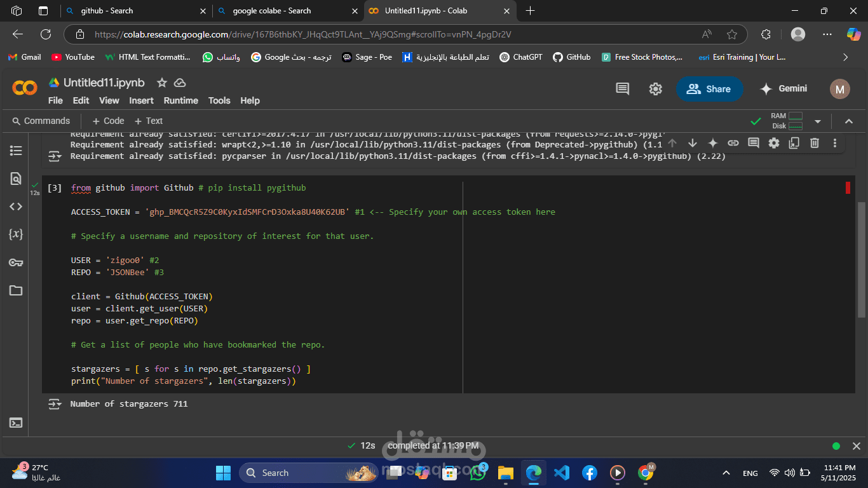Open the Commands palette search
This screenshot has height=488, width=868.
(x=41, y=121)
